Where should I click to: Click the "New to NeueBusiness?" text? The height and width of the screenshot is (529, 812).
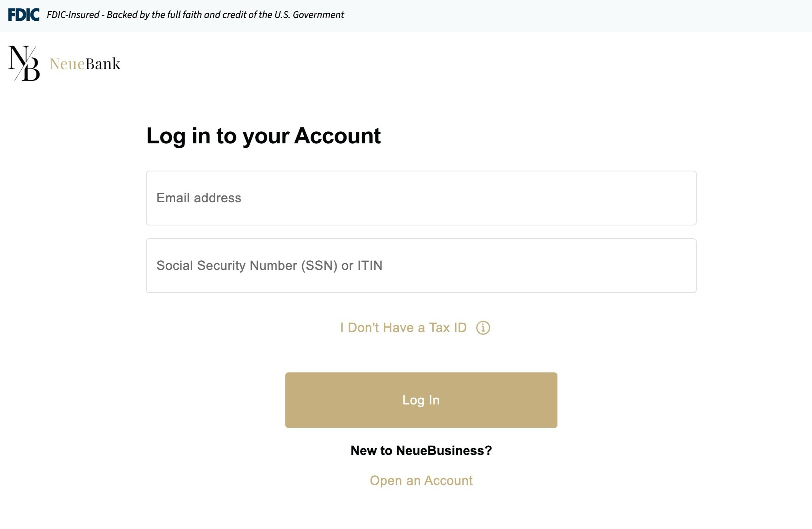click(x=421, y=451)
